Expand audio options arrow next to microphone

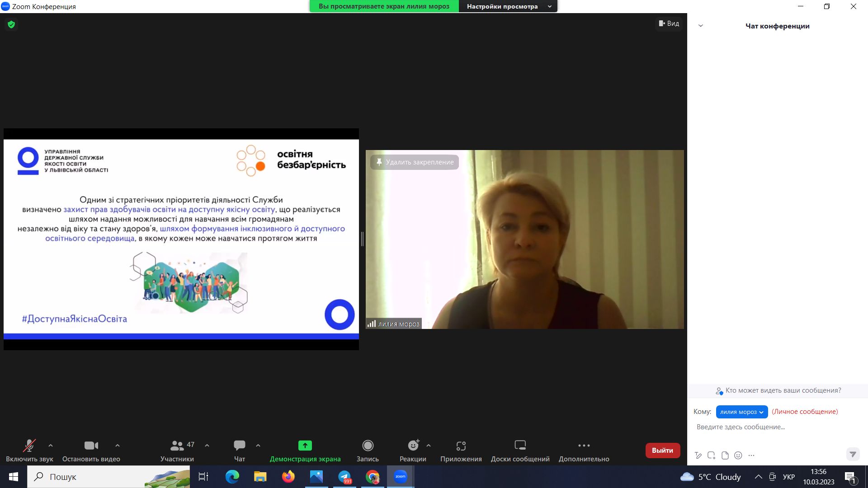51,446
